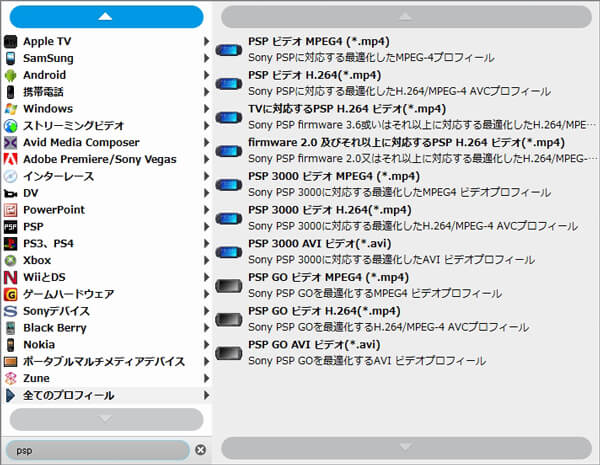600x465 pixels.
Task: Expand the 全てのプロフィール submenu arrow
Action: point(206,395)
